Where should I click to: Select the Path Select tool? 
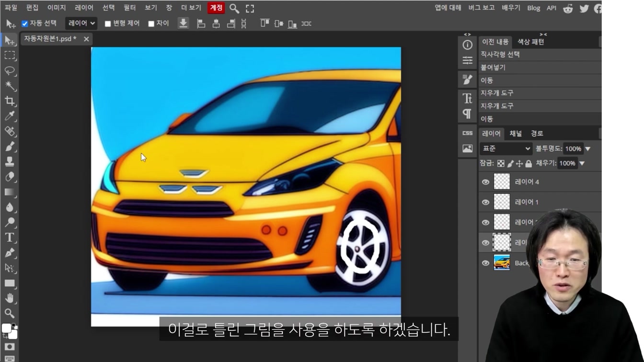(x=10, y=268)
